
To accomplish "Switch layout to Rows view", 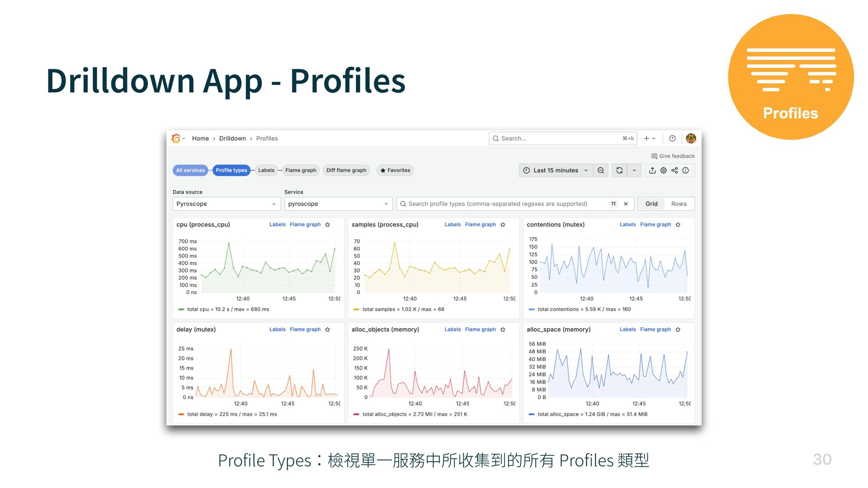I will tap(679, 204).
